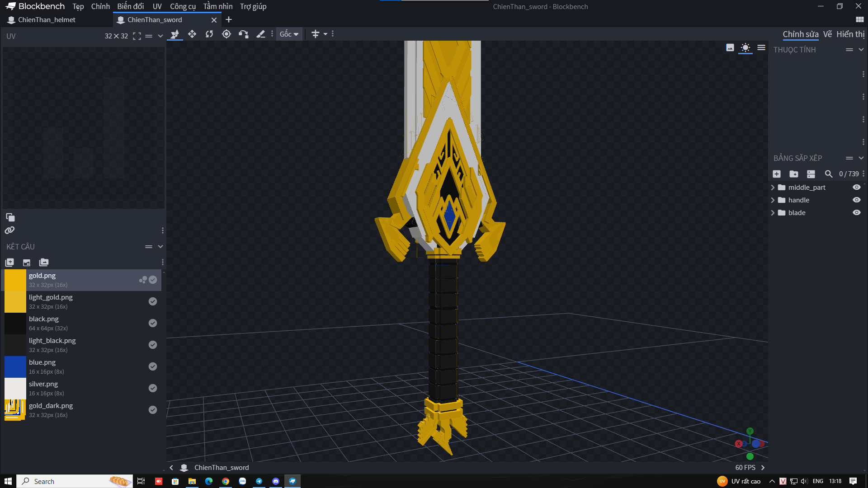The image size is (868, 488).
Task: Select the Rotate tool in toolbar
Action: (x=209, y=34)
